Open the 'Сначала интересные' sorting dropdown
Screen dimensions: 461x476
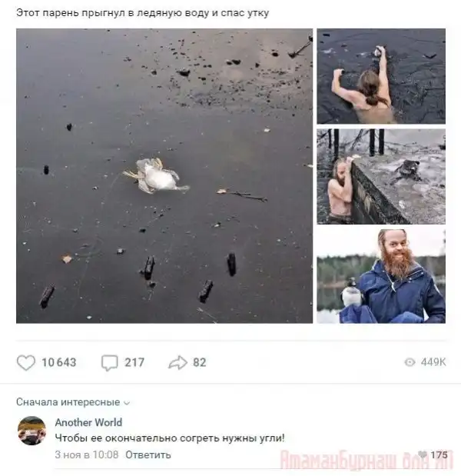(x=73, y=402)
